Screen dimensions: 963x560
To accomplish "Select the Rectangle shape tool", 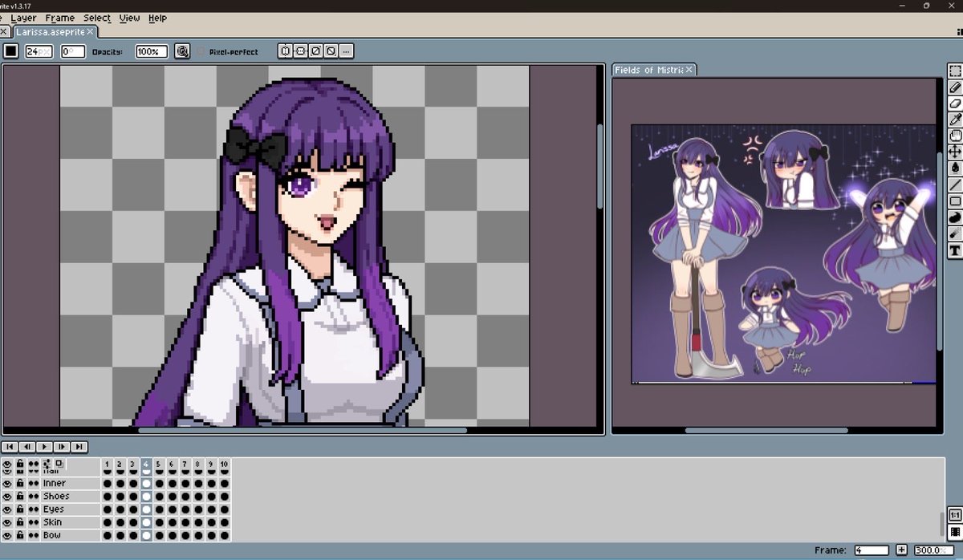I will tap(955, 201).
